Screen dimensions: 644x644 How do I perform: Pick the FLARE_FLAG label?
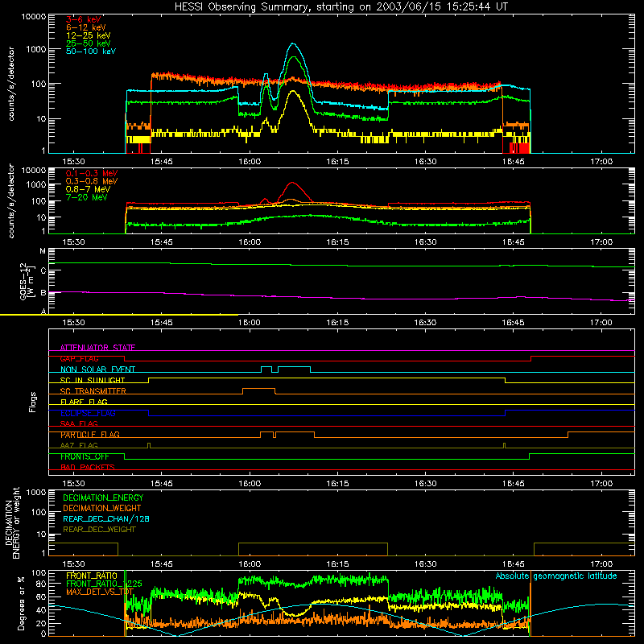tap(84, 402)
